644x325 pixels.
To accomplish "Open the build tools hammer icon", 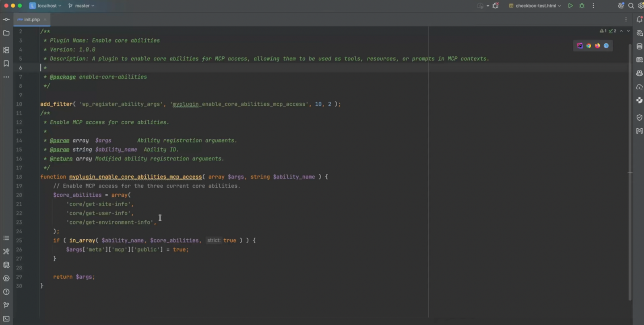I will (6, 251).
